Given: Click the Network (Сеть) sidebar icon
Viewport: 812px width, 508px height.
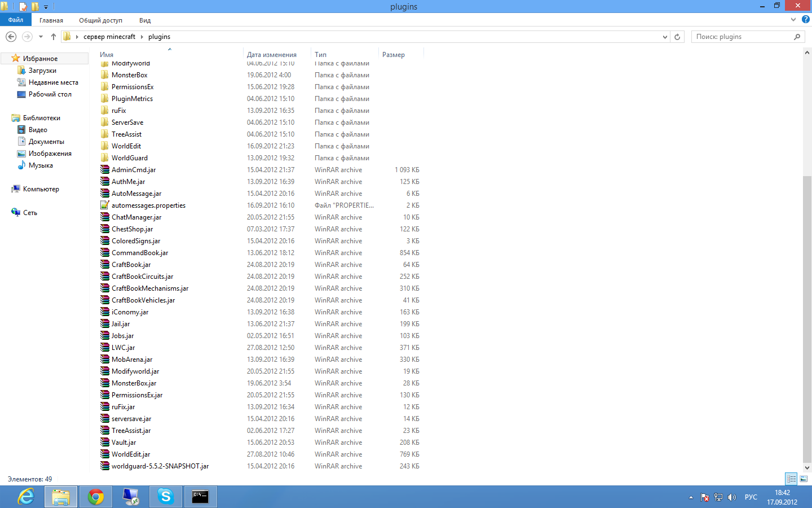Looking at the screenshot, I should click(x=16, y=213).
